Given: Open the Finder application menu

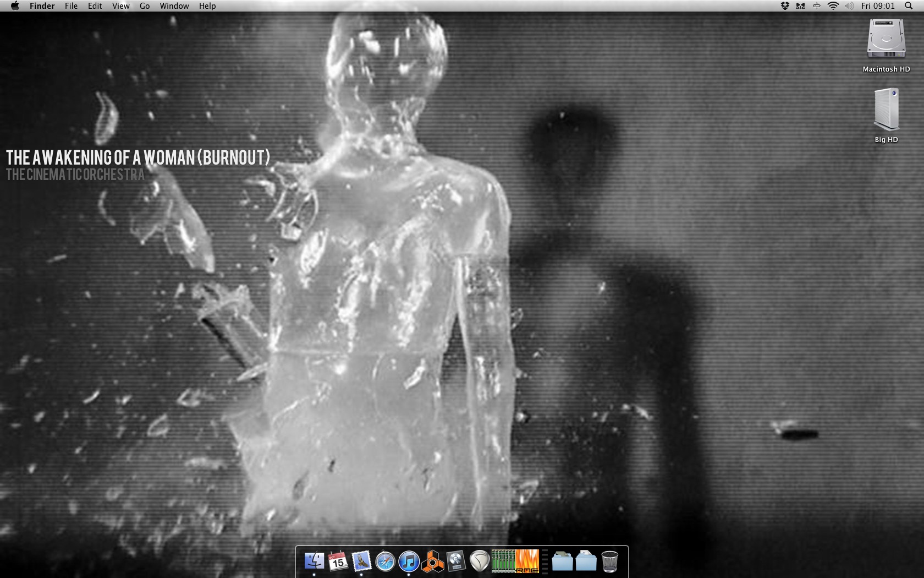Looking at the screenshot, I should point(42,6).
